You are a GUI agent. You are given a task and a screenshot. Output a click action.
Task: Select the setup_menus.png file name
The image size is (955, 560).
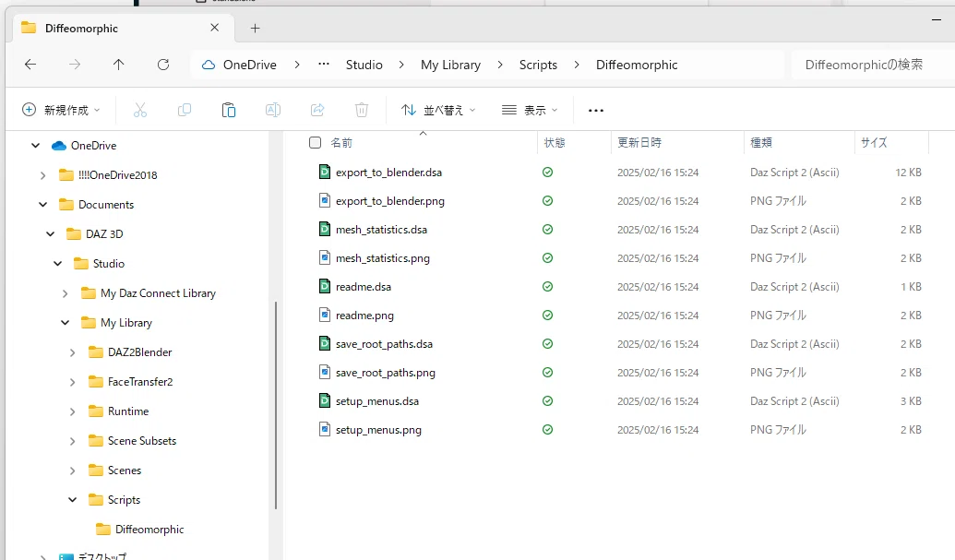pyautogui.click(x=378, y=430)
